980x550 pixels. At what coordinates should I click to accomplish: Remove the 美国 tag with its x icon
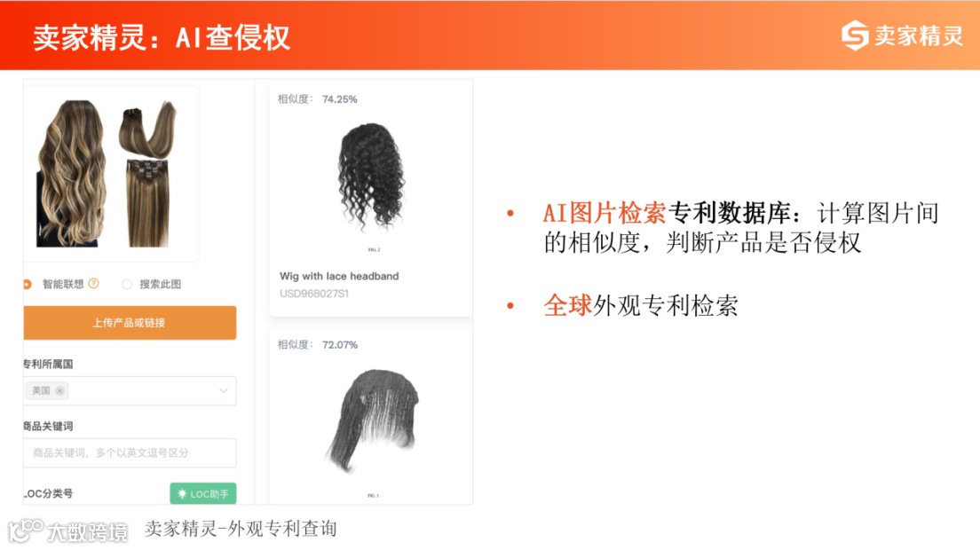click(60, 391)
